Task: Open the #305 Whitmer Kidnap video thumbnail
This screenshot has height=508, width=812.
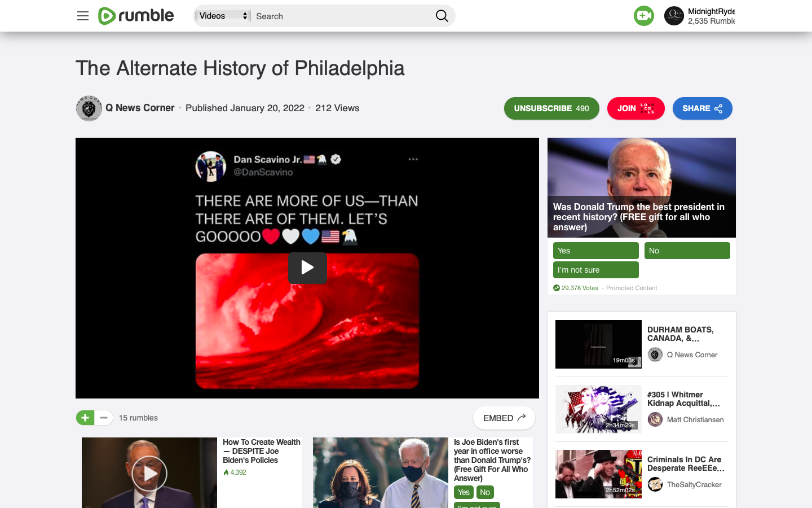Action: click(598, 409)
